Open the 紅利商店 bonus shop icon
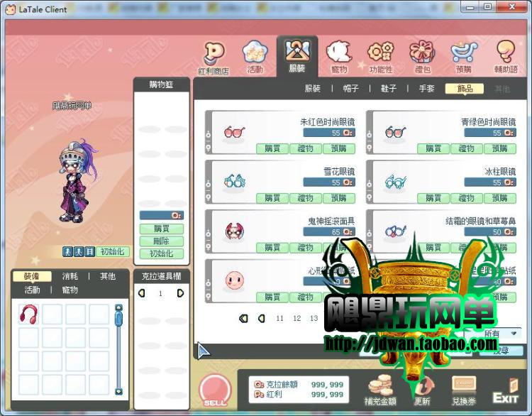 [214, 55]
